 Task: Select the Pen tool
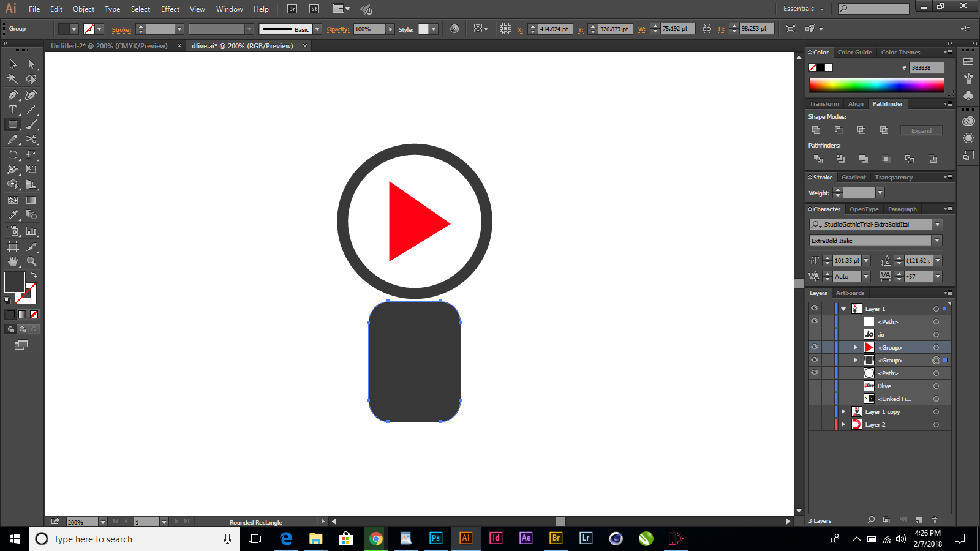[12, 94]
